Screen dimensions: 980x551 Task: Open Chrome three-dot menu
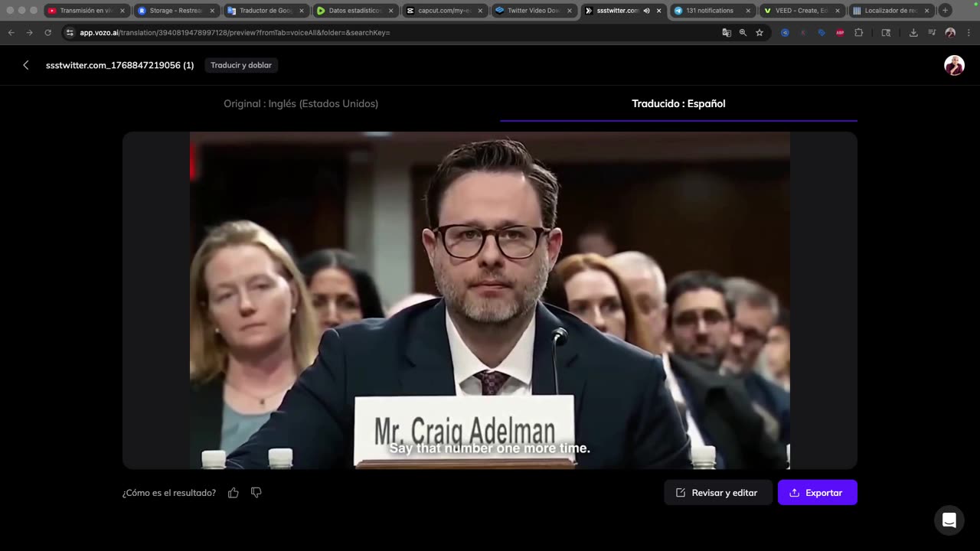(x=969, y=33)
